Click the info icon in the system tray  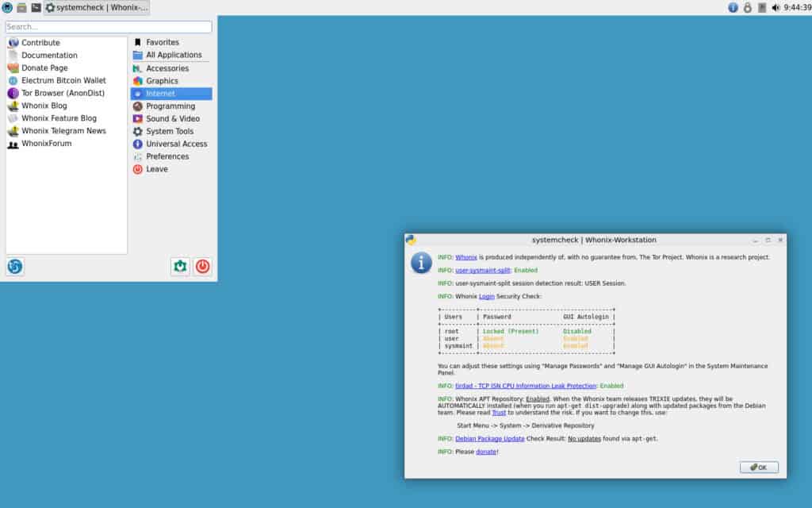(x=733, y=7)
